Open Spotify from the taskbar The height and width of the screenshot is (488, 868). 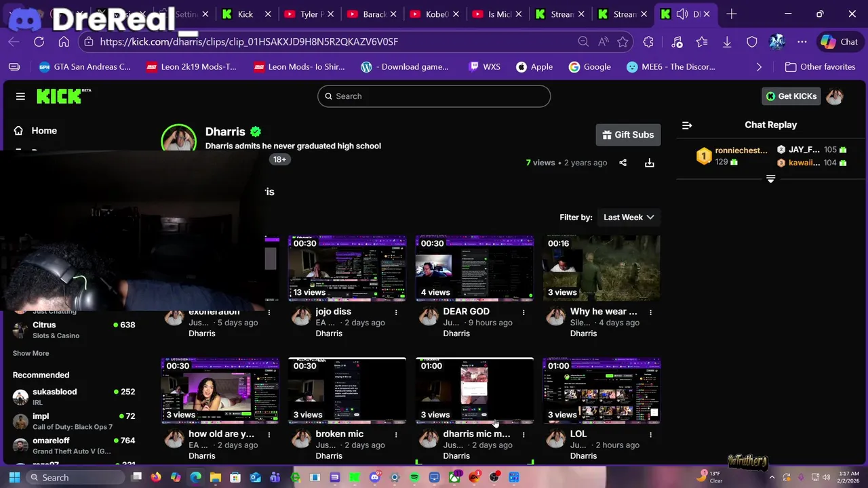[x=414, y=477]
